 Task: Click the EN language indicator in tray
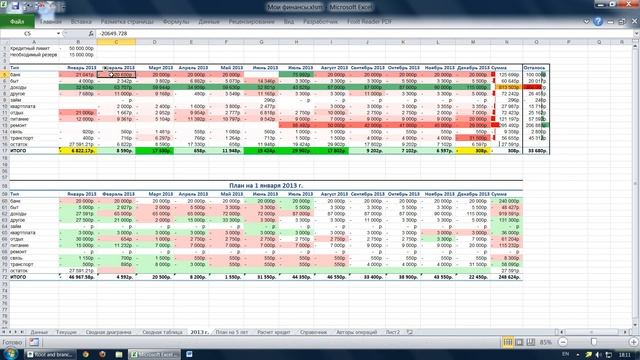pos(566,354)
